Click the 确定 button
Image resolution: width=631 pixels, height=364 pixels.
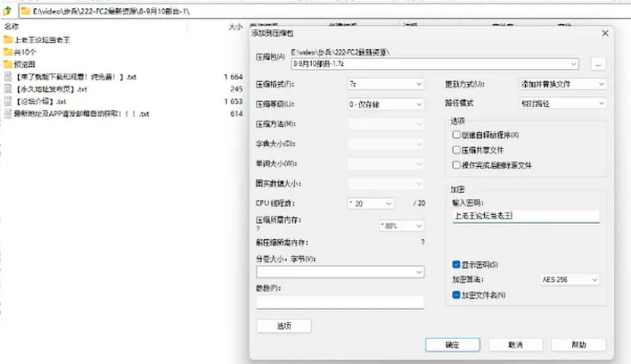click(452, 345)
